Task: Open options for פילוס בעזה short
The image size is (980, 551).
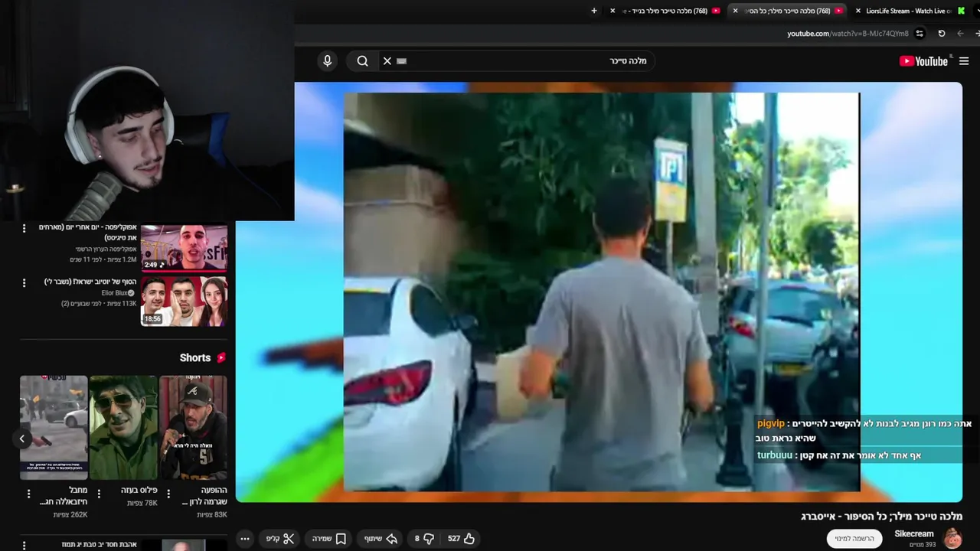Action: (x=99, y=494)
